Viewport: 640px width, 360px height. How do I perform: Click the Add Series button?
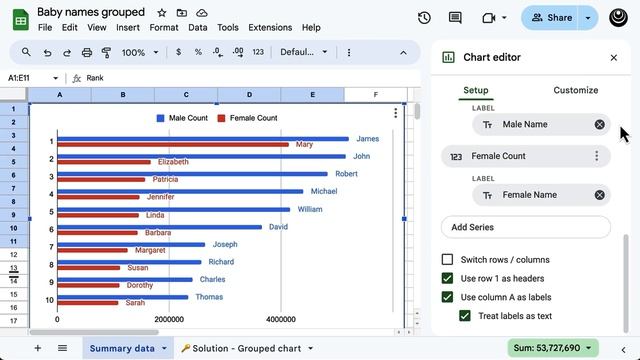526,227
